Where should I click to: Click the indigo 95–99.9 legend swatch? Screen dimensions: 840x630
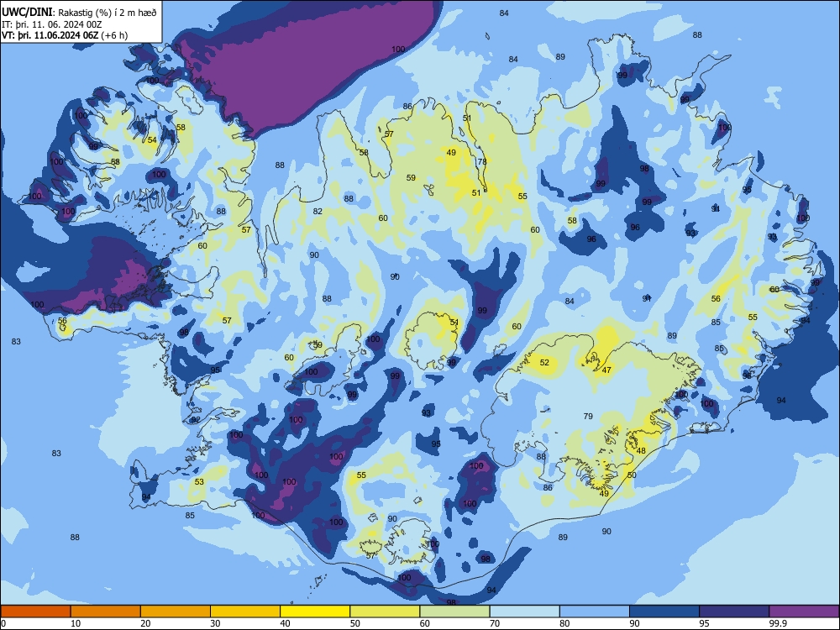tap(734, 612)
